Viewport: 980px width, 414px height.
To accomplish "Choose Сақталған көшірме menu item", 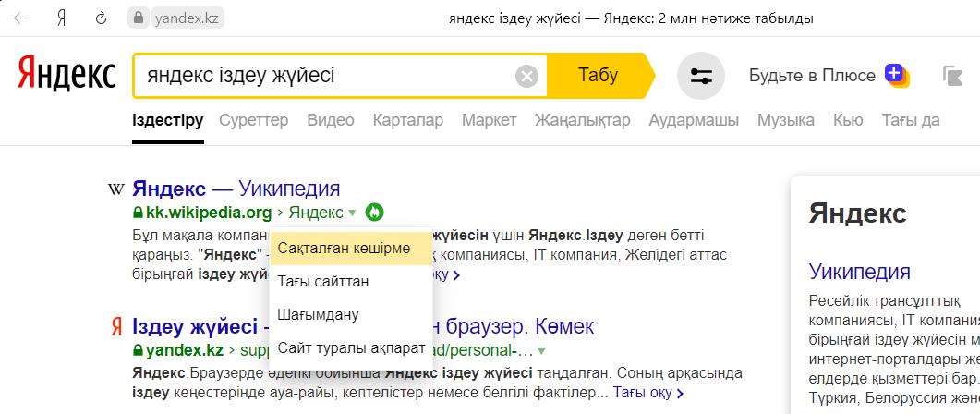I will (351, 249).
